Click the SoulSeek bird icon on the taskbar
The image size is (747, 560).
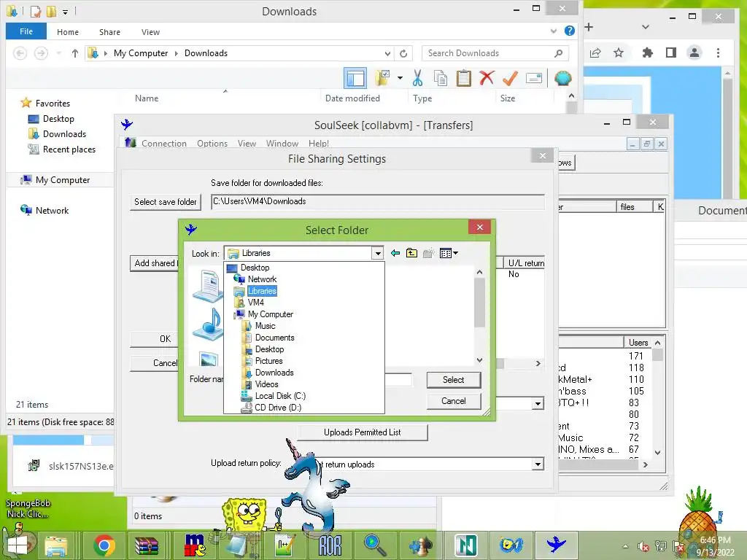coord(556,545)
